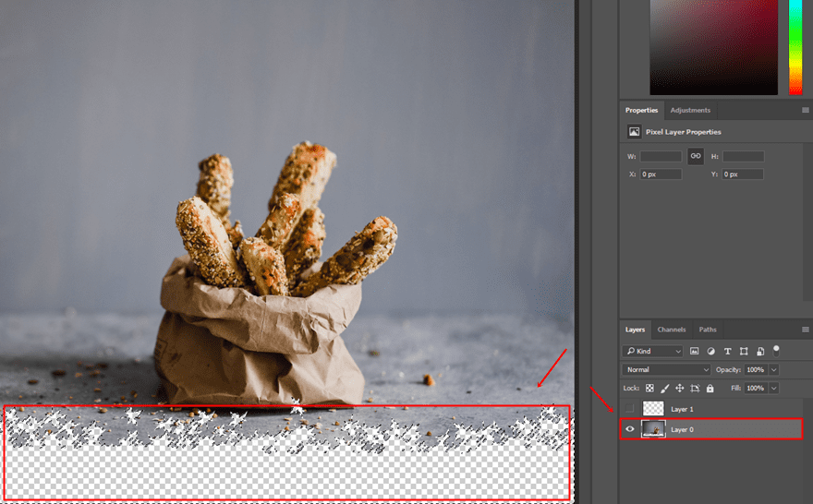This screenshot has width=813, height=504.
Task: Select Layer 0 thumbnail
Action: tap(653, 429)
